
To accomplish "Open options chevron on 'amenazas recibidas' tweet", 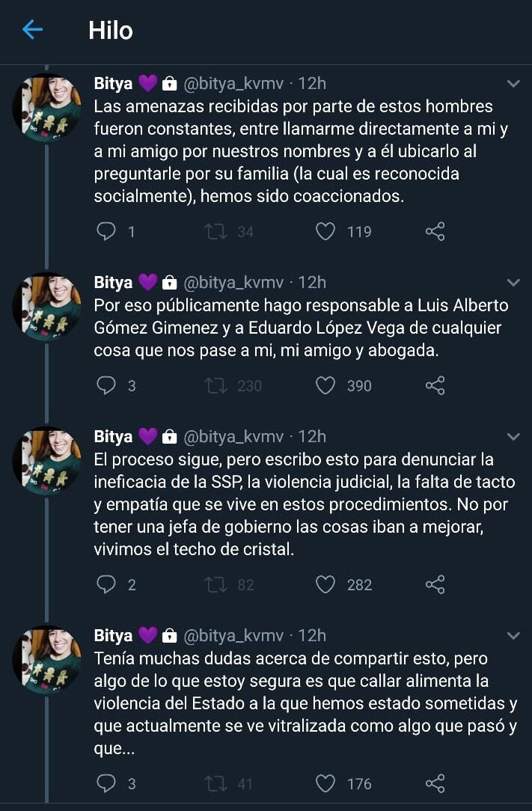I will coord(513,84).
